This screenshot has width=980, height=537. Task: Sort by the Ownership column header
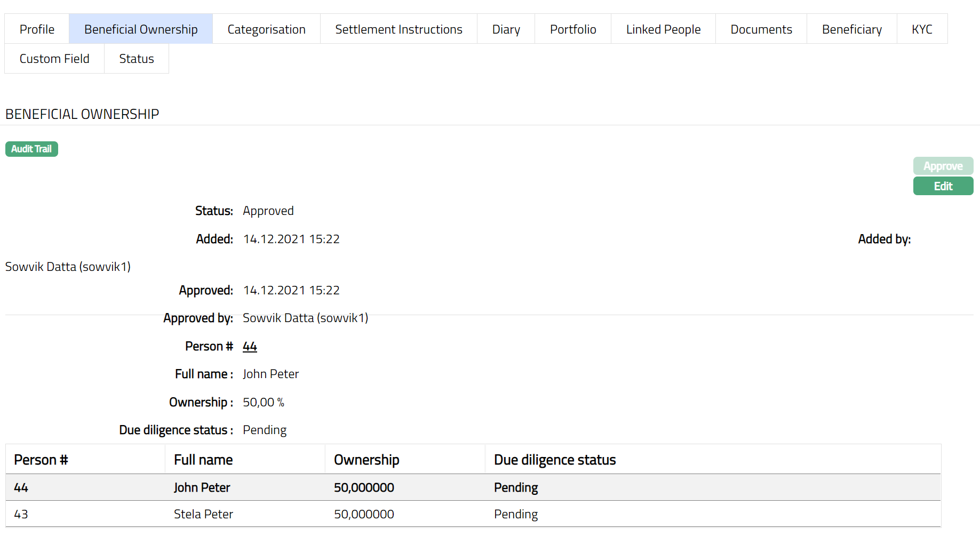366,460
